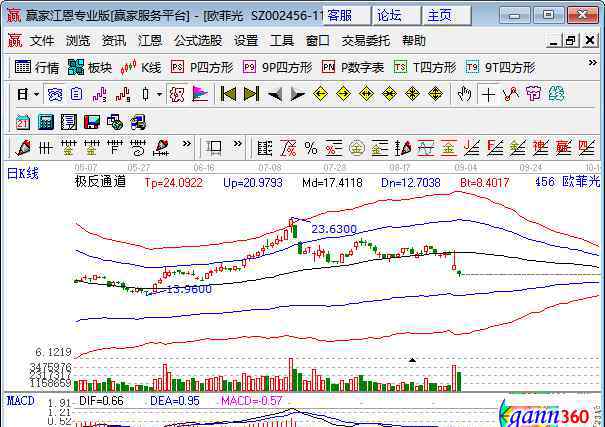The image size is (605, 427).
Task: Open the P数字表 tool
Action: (353, 68)
